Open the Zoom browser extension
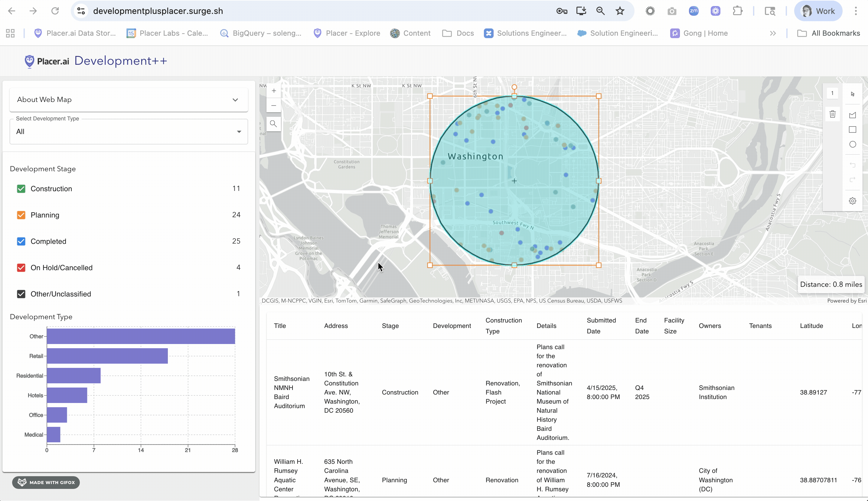The width and height of the screenshot is (868, 501). click(x=693, y=11)
